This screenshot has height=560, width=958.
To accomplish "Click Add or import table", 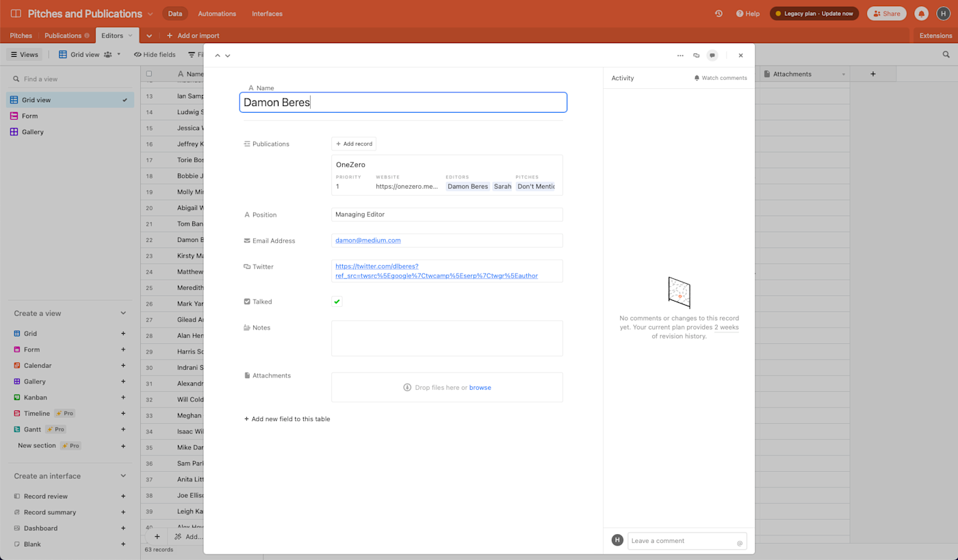I will [x=193, y=36].
